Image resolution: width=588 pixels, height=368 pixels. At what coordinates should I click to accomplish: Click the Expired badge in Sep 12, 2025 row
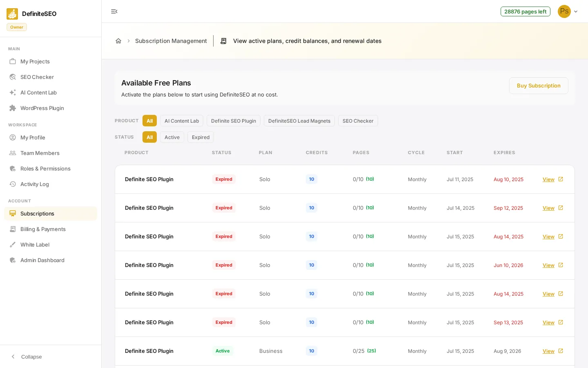[224, 208]
